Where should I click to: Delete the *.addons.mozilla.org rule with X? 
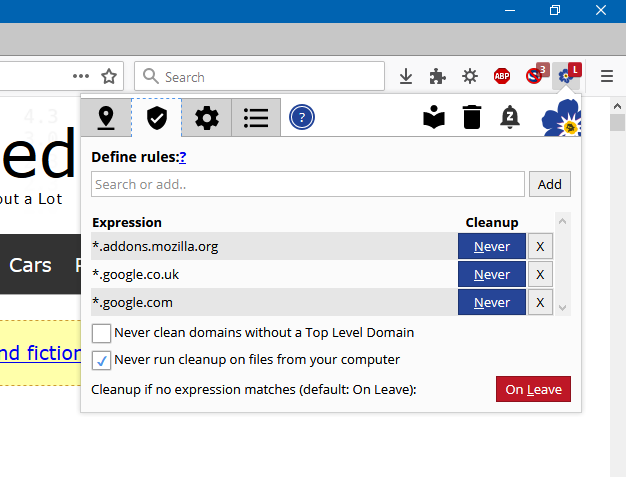point(540,246)
